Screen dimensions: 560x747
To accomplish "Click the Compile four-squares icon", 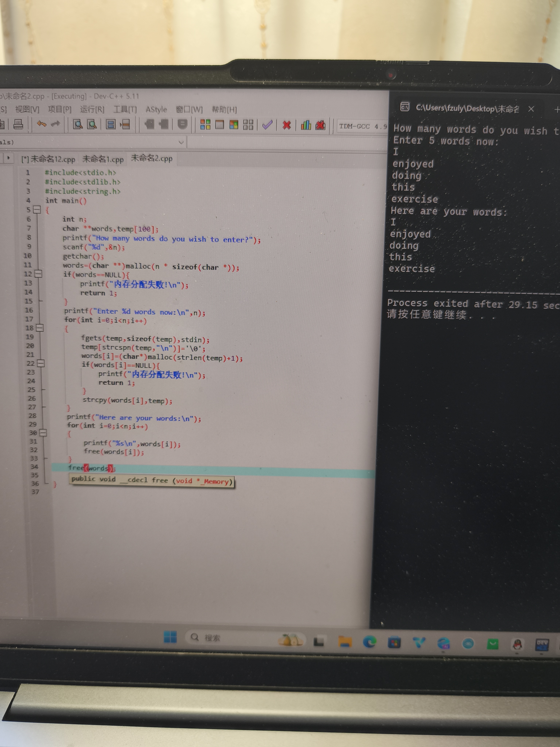I will click(x=205, y=125).
